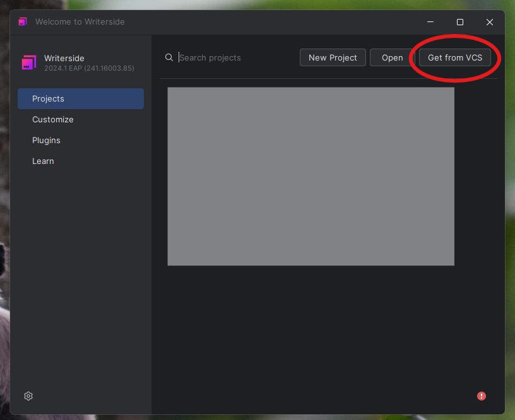Minimize the Welcome to Writerside window
This screenshot has width=515, height=420.
click(x=431, y=22)
